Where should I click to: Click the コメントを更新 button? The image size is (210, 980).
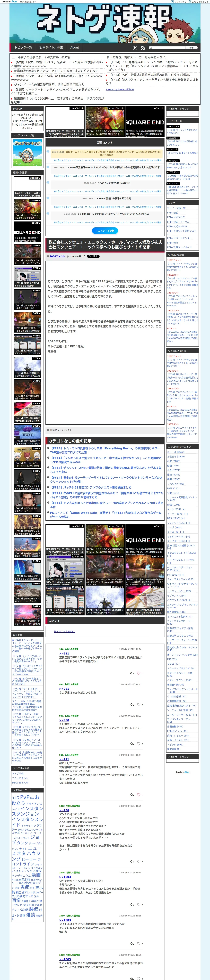tap(105, 230)
